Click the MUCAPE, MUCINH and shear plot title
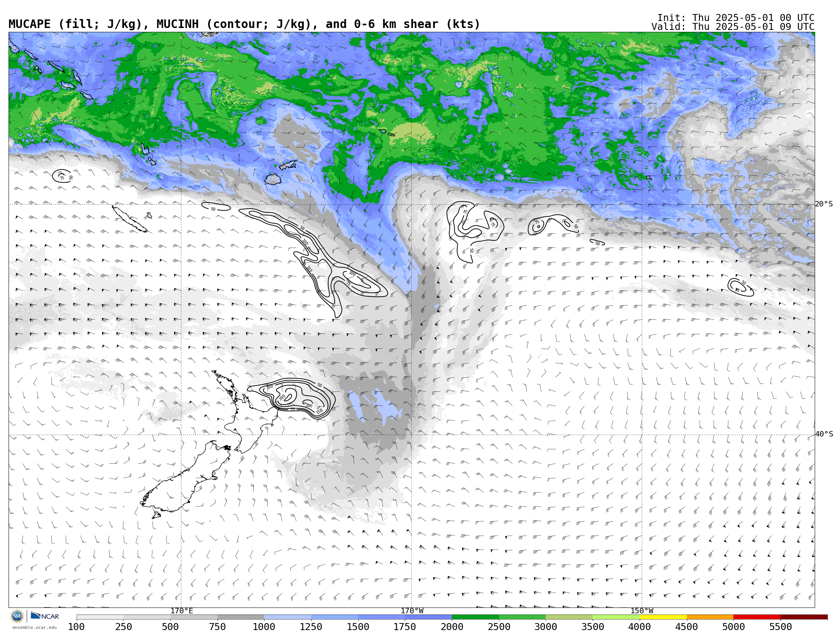 pos(244,24)
